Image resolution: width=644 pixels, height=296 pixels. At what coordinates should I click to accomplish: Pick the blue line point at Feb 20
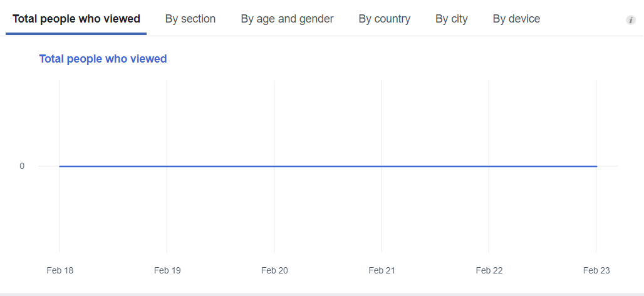click(x=274, y=166)
